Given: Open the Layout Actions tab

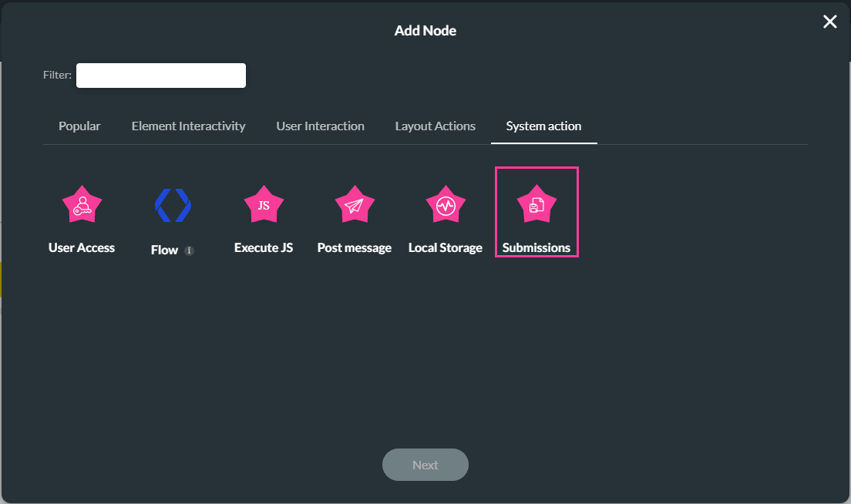Looking at the screenshot, I should point(435,126).
